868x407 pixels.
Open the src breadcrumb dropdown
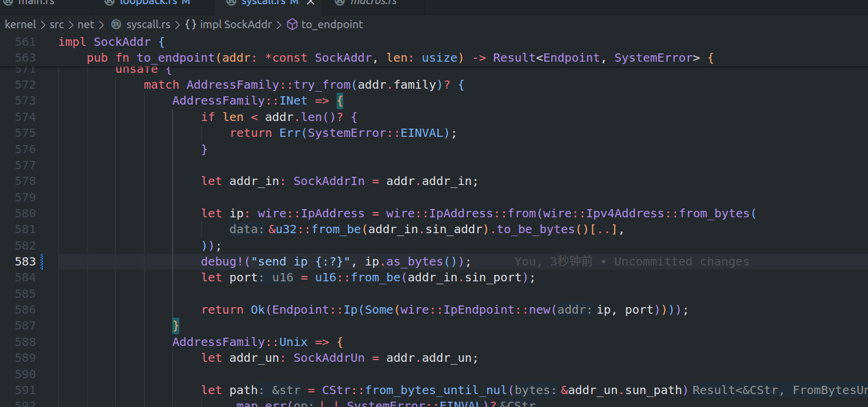click(x=56, y=25)
